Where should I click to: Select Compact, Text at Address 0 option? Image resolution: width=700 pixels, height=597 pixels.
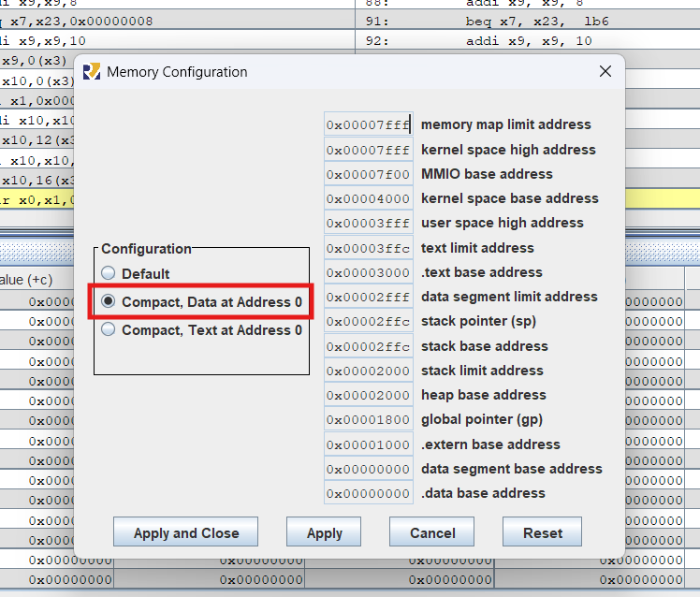coord(109,330)
